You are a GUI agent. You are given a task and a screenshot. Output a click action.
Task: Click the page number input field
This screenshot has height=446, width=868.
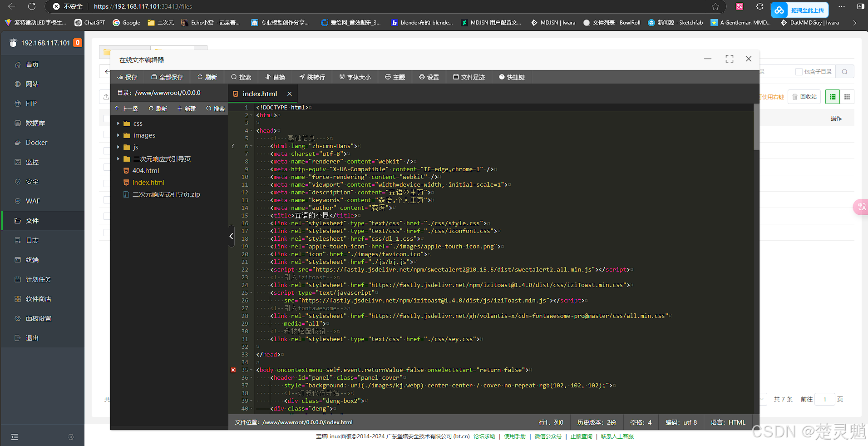point(825,399)
